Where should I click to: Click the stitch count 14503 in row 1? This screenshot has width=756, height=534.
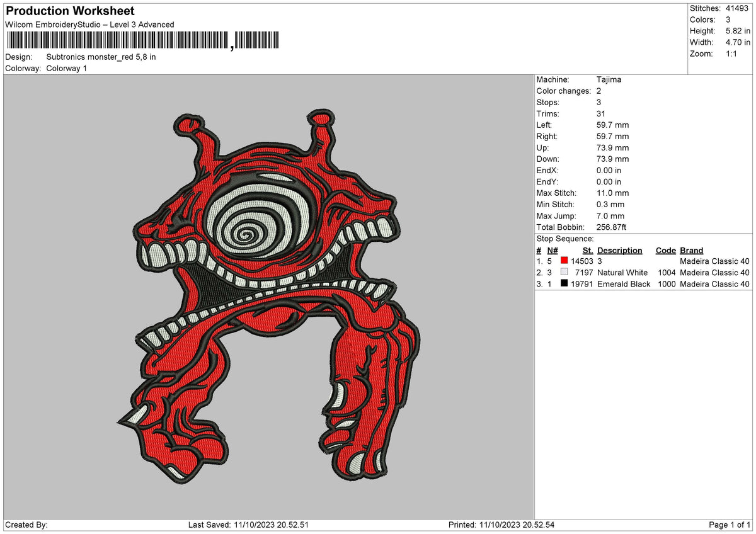coord(582,261)
